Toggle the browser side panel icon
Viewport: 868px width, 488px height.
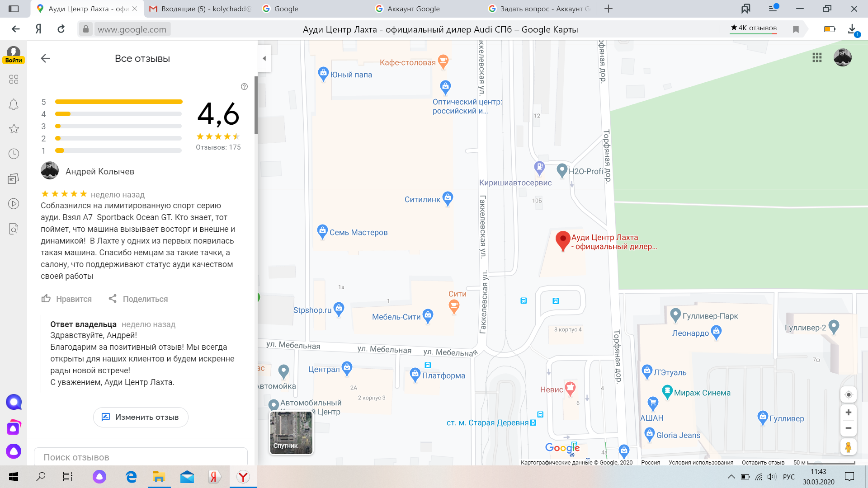14,9
